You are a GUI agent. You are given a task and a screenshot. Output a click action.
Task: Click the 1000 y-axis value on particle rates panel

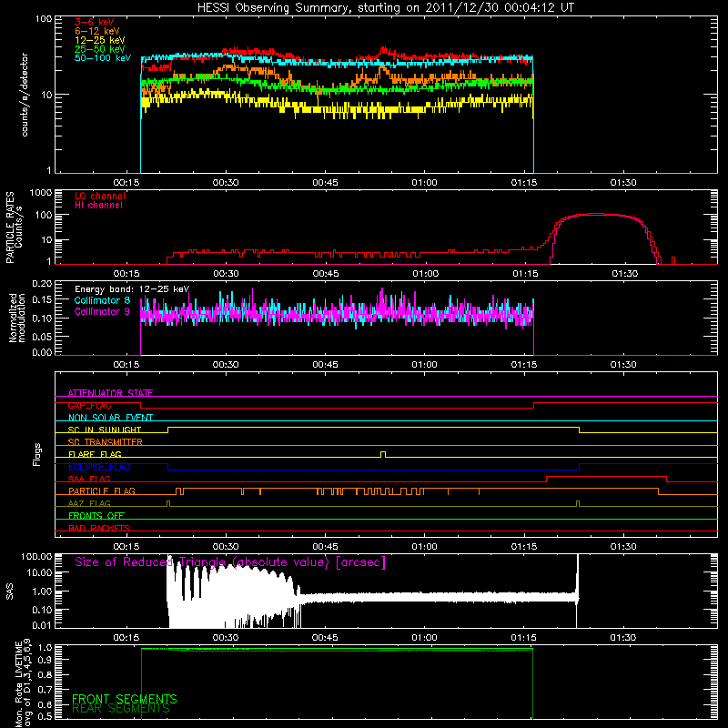pyautogui.click(x=41, y=193)
